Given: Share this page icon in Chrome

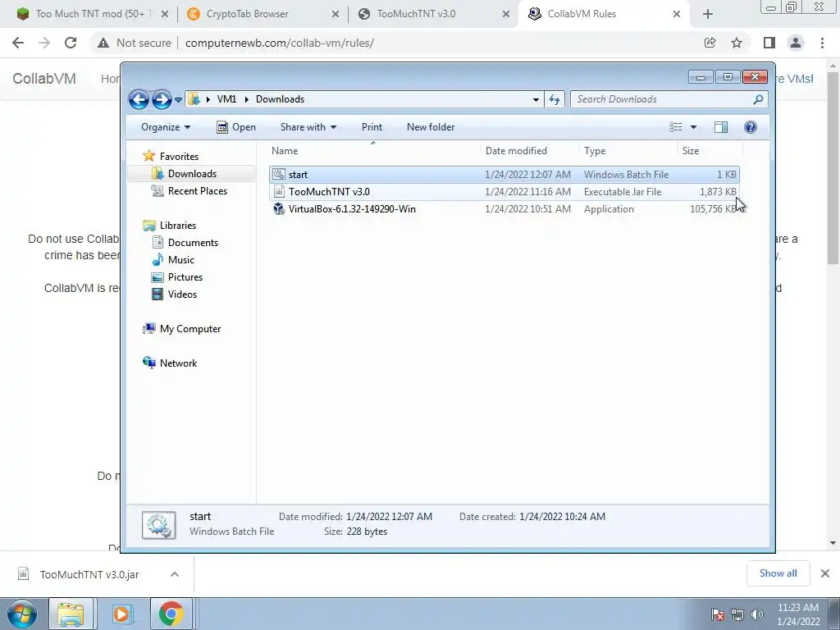Looking at the screenshot, I should click(x=710, y=43).
